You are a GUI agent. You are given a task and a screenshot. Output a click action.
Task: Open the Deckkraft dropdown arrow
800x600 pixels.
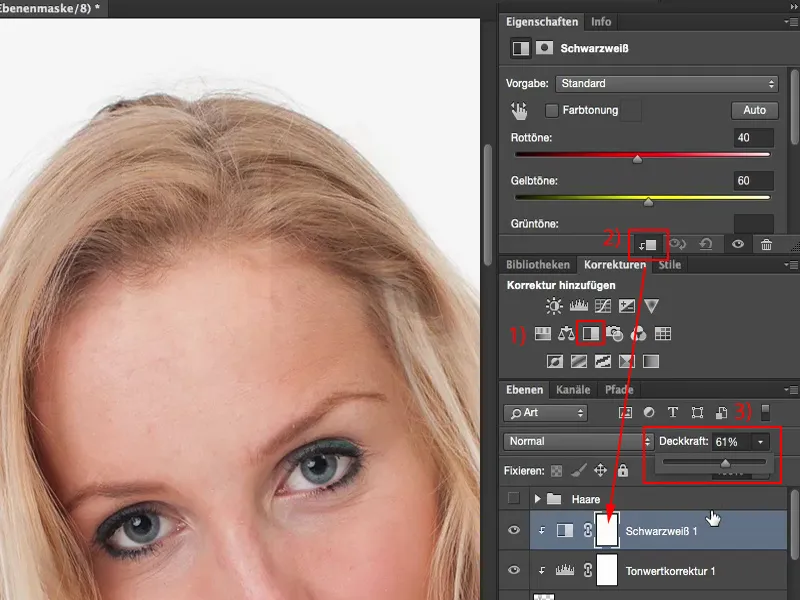pyautogui.click(x=760, y=442)
